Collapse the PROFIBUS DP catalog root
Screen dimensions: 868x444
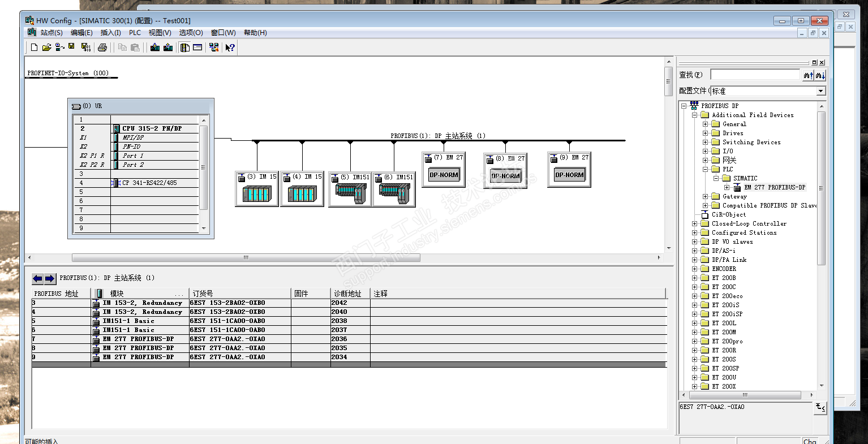(x=684, y=106)
